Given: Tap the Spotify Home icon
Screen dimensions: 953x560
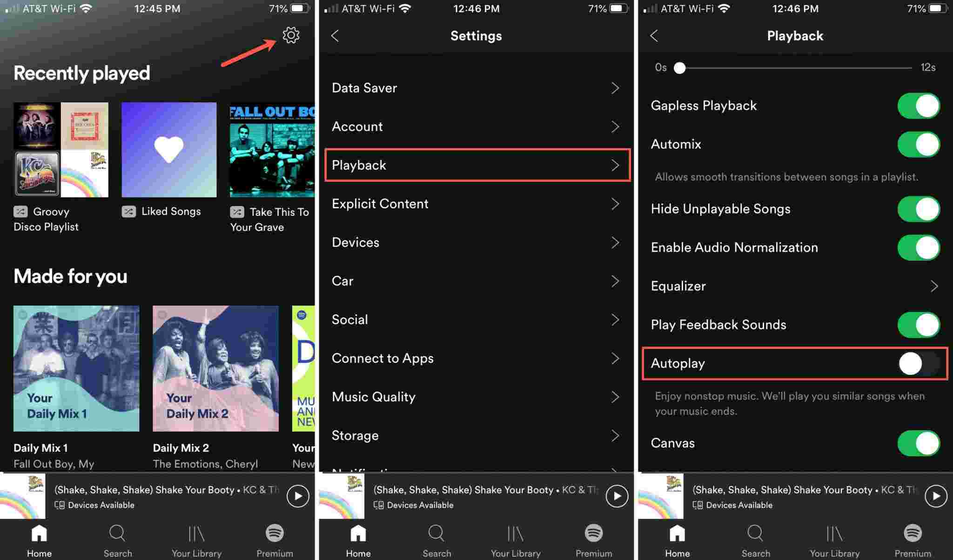Looking at the screenshot, I should [38, 533].
